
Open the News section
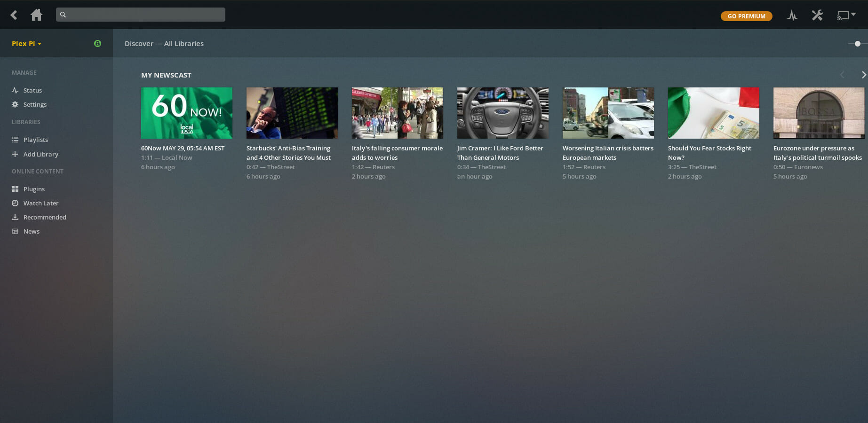click(x=32, y=231)
